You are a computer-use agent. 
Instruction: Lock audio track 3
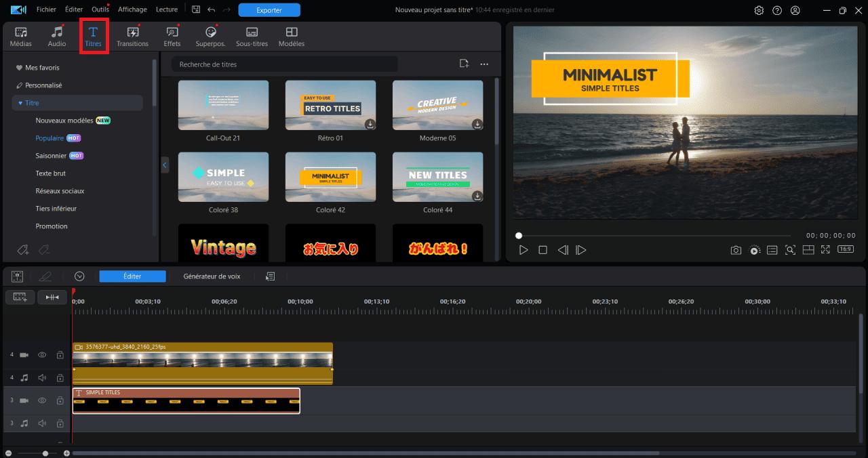[60, 423]
